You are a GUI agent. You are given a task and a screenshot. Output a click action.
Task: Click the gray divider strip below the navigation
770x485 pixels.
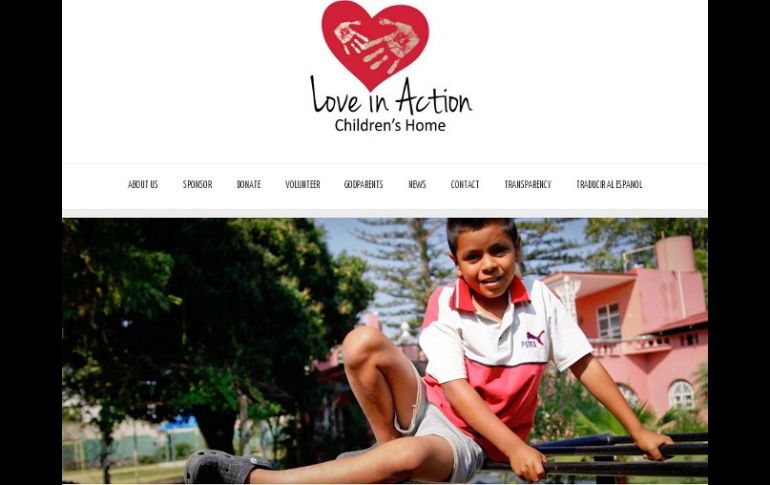[385, 214]
